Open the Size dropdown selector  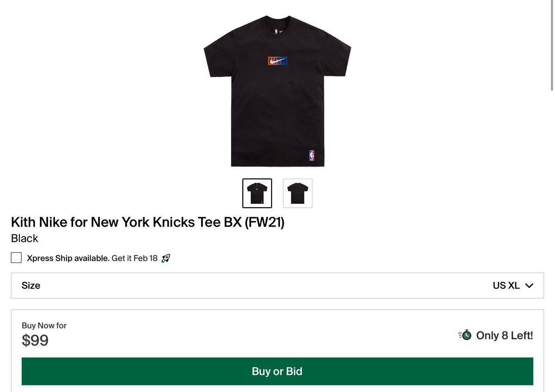[x=277, y=286]
